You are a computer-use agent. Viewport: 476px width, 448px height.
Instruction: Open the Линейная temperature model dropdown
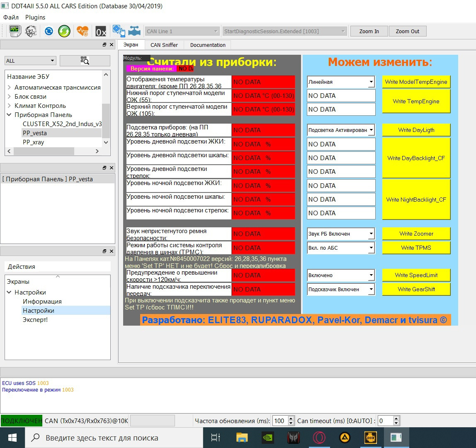340,82
